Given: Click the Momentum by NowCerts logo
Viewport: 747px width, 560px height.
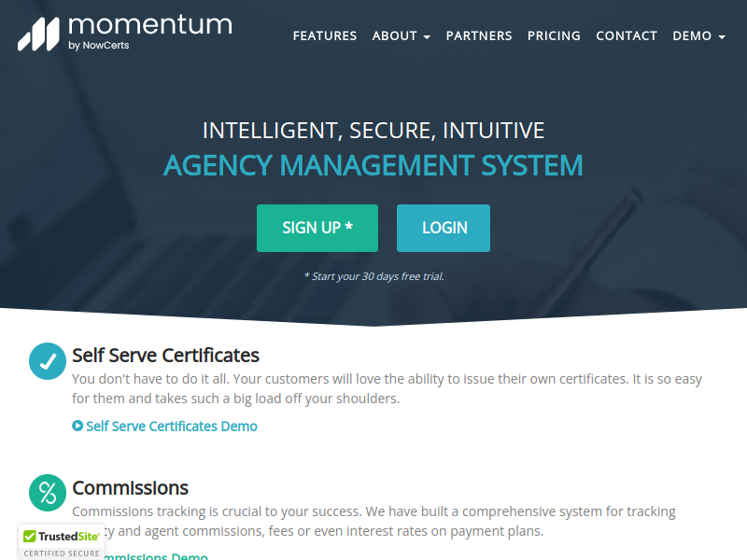Looking at the screenshot, I should tap(125, 34).
